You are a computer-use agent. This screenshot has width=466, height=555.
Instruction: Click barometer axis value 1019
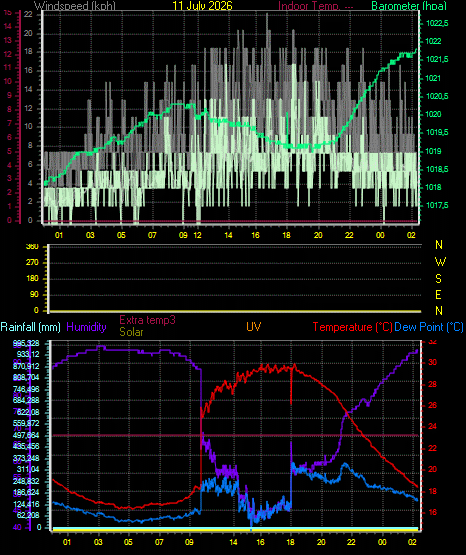(433, 151)
